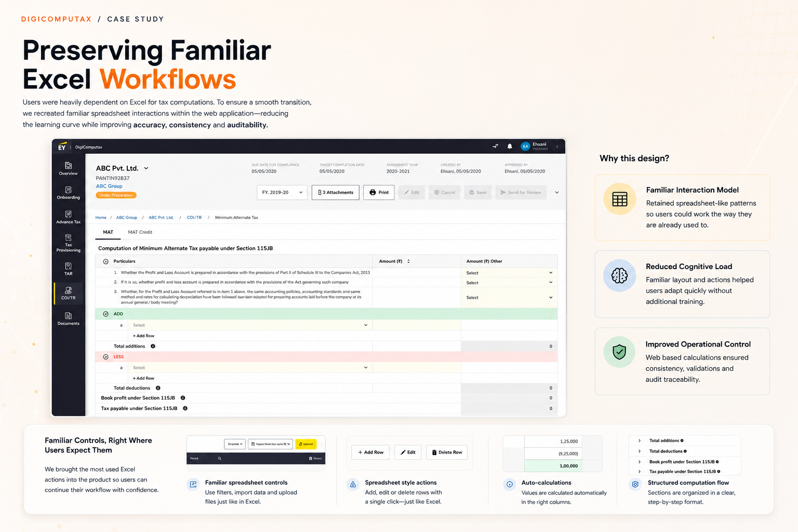Click the search icon in the mini toolbar preview
Screen dimensions: 798x532
point(220,458)
